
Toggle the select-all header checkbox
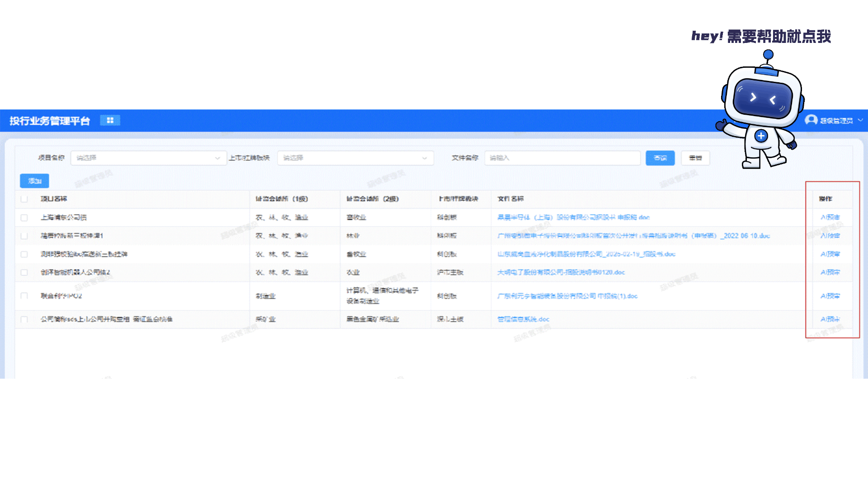coord(24,199)
